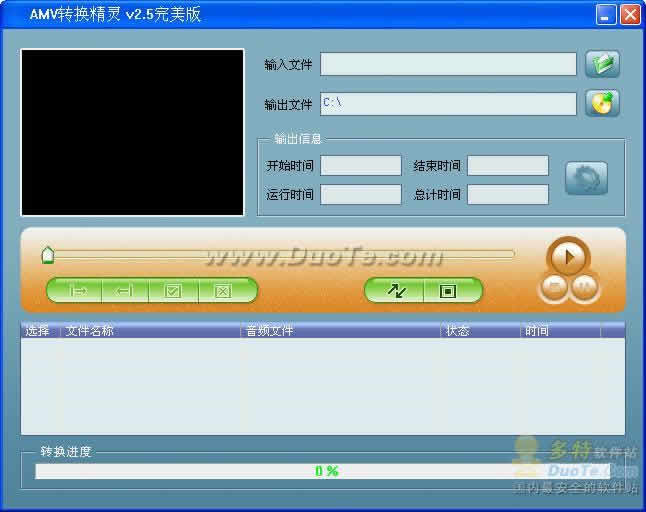Open input file browse folder icon
The width and height of the screenshot is (646, 512).
602,64
